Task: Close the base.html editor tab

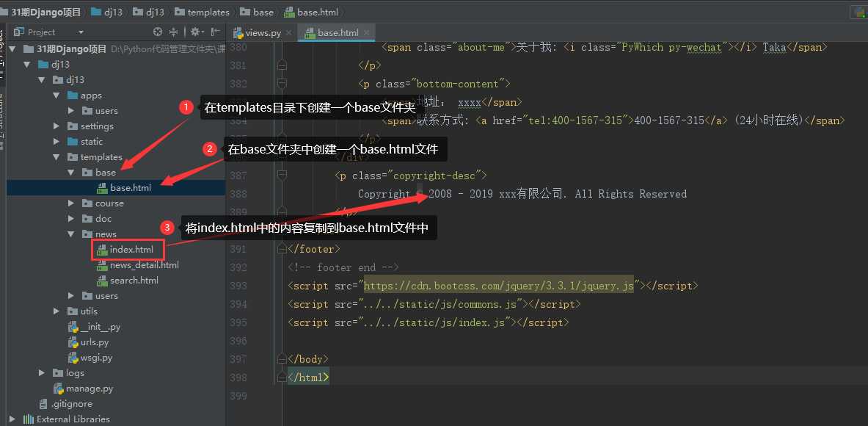Action: pos(366,33)
